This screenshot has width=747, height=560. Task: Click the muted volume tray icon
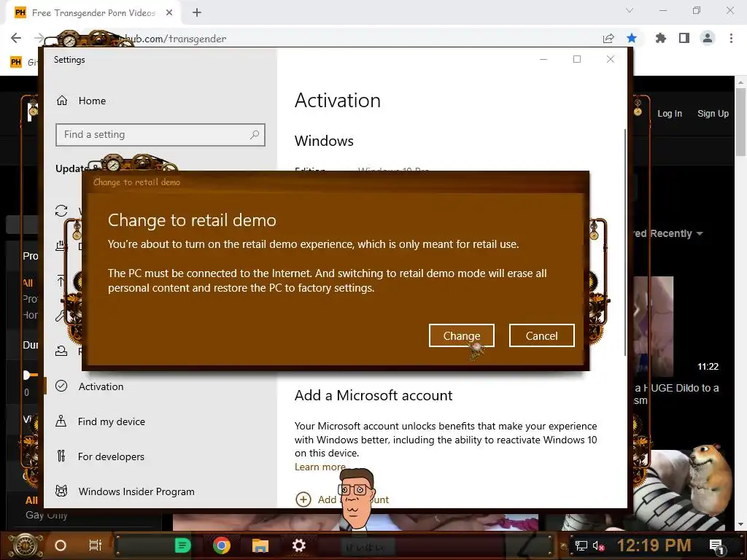pyautogui.click(x=598, y=545)
